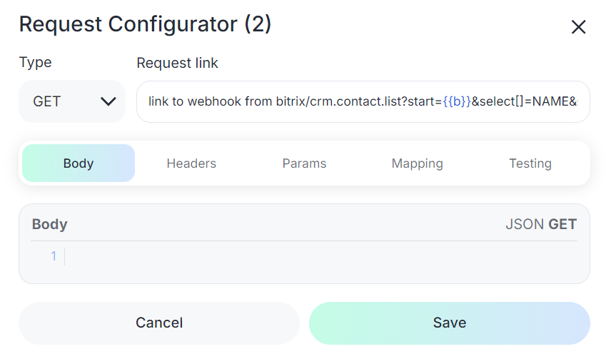Switch to the Body tab
Screen dimensions: 606x364
pyautogui.click(x=79, y=163)
